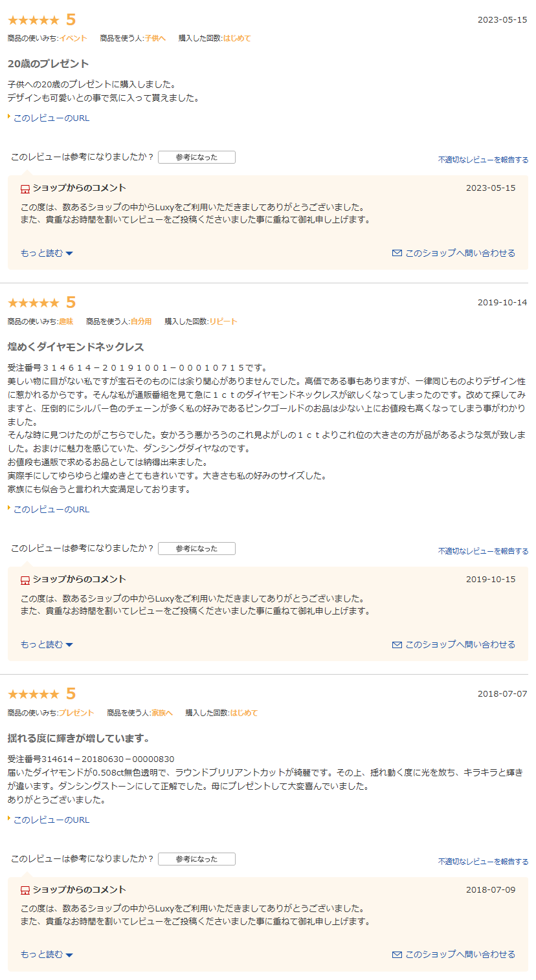Click shop icon beside 2023-05-15 ショップからのコメント
Screen dimensions: 536x980
point(25,189)
